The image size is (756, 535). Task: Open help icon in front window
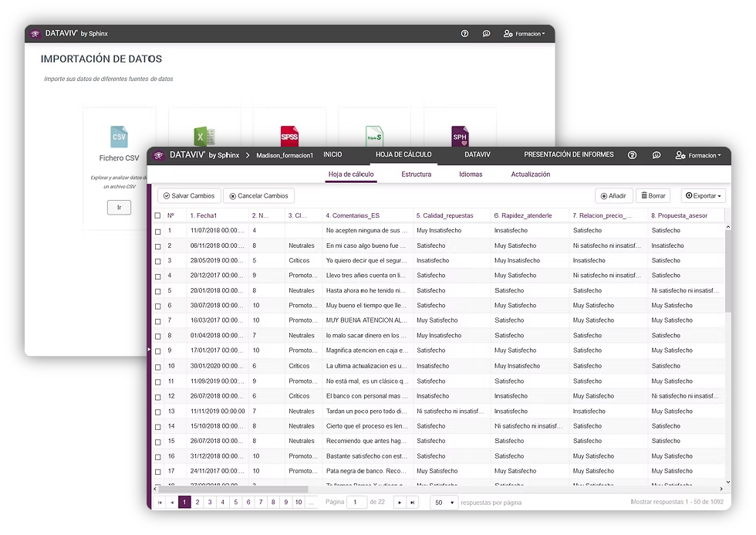click(x=633, y=155)
